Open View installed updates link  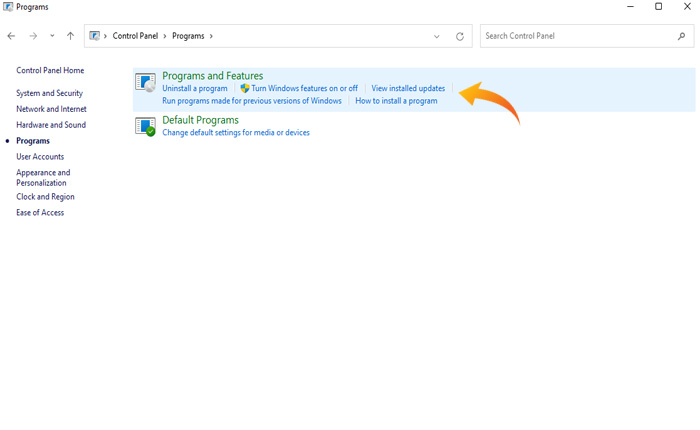pos(408,89)
